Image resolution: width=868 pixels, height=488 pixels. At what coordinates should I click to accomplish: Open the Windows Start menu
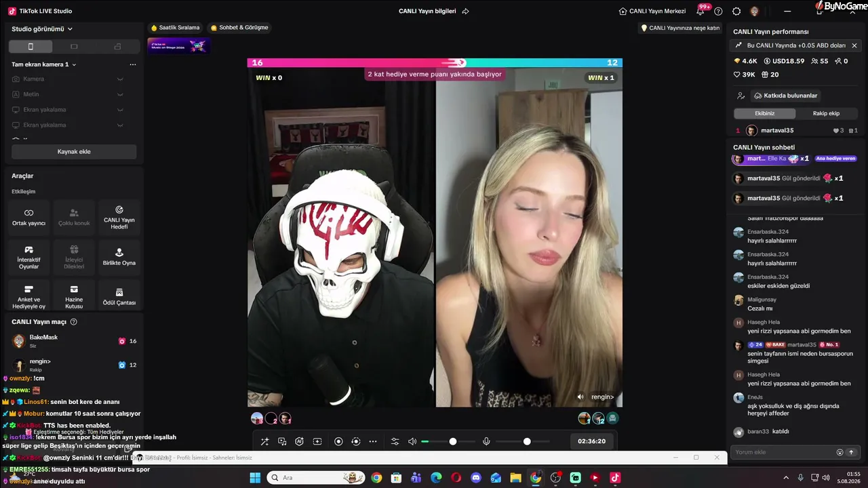point(255,478)
